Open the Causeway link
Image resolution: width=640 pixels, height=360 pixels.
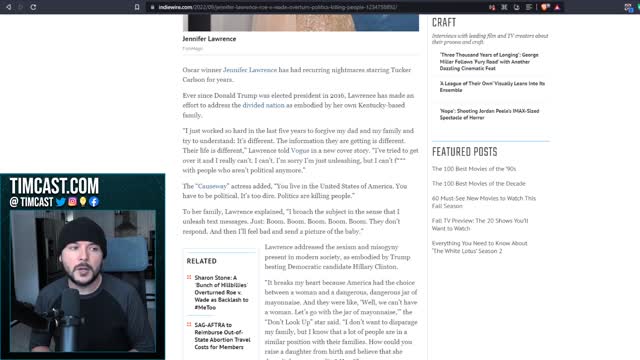pyautogui.click(x=212, y=186)
